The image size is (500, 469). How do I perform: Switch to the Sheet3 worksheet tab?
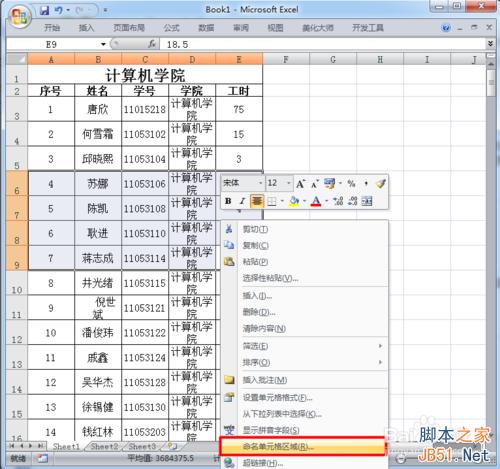[142, 446]
